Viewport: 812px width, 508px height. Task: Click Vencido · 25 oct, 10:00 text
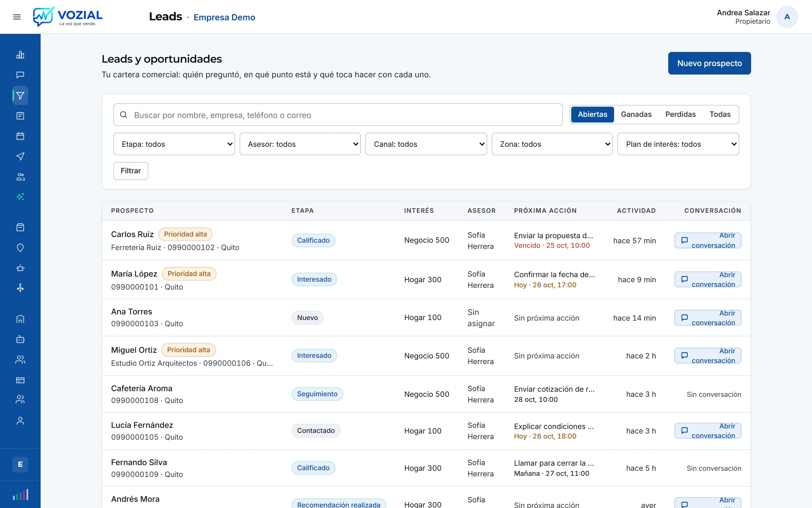click(551, 246)
